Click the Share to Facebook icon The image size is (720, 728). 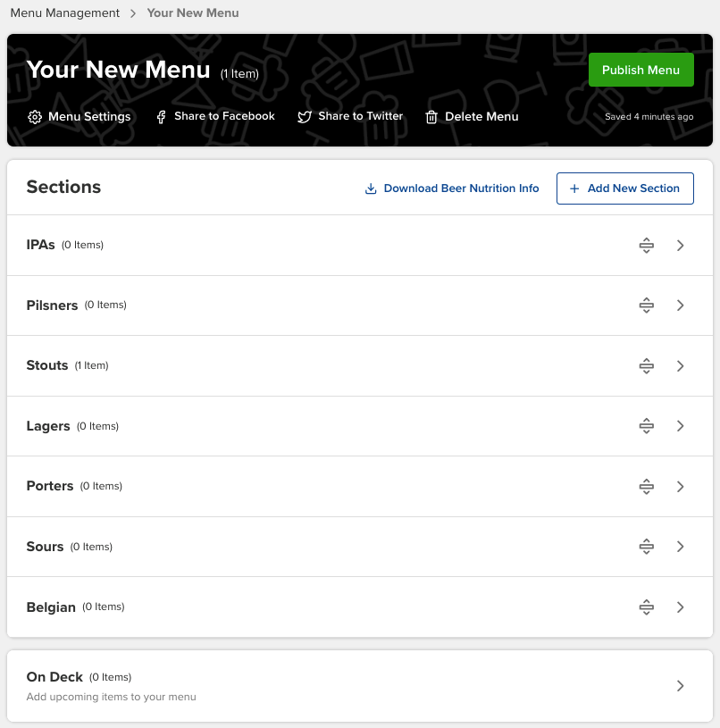[x=161, y=116]
